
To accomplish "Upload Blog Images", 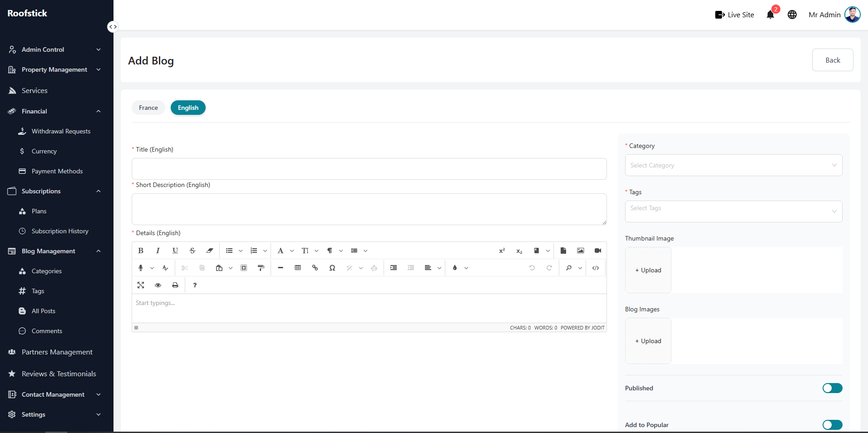I will click(x=648, y=341).
